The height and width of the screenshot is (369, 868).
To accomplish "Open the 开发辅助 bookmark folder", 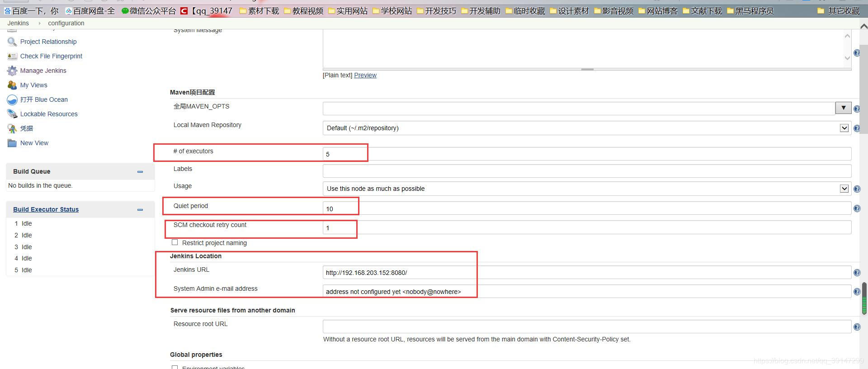I will coord(481,11).
